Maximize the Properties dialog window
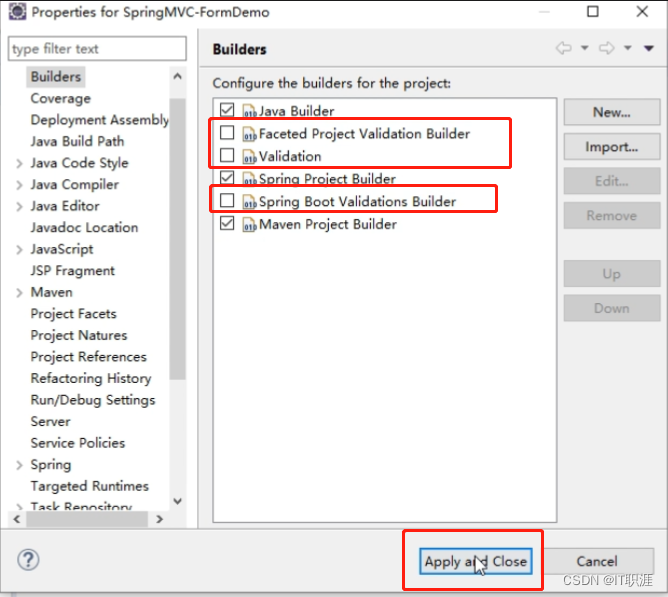Image resolution: width=668 pixels, height=597 pixels. coord(593,12)
